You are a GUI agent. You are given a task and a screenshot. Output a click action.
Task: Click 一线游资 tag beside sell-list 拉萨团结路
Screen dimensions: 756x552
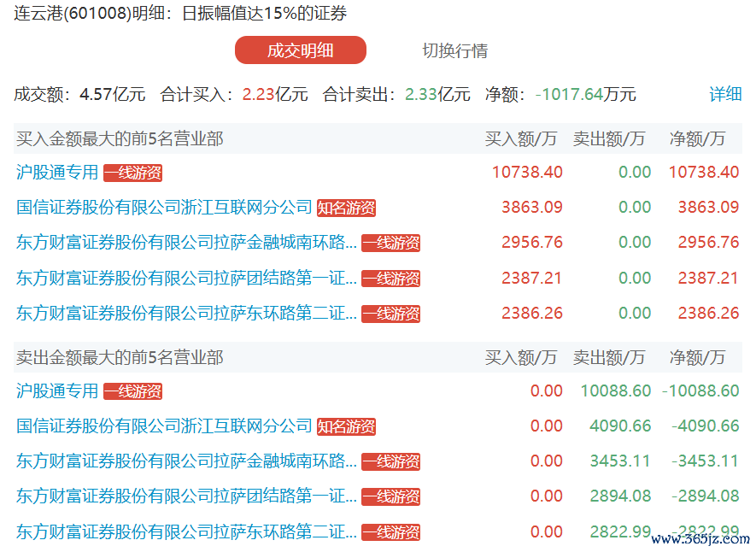[x=391, y=497]
